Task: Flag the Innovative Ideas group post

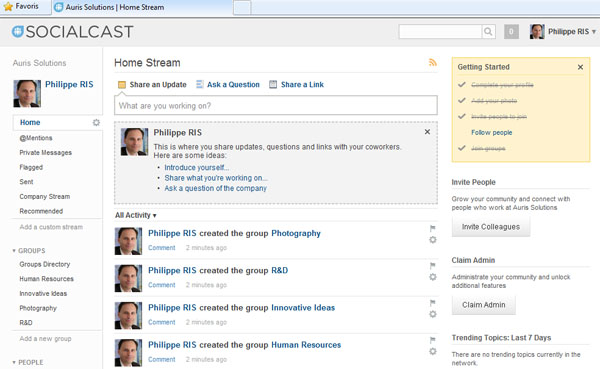Action: [432, 303]
